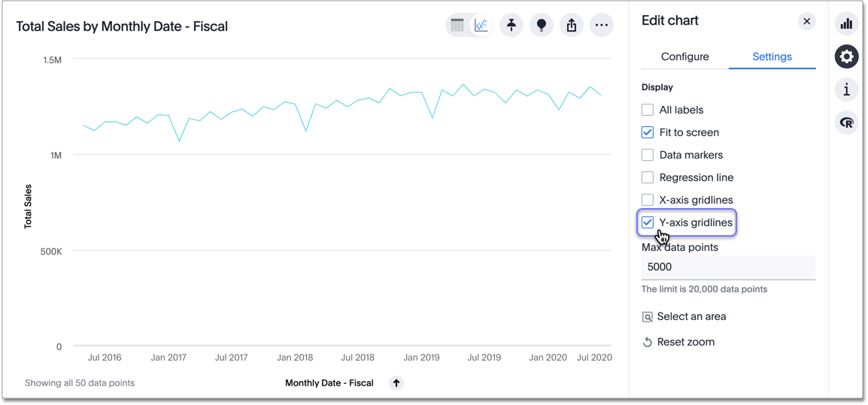
Task: Switch to the Configure tab
Action: click(684, 56)
